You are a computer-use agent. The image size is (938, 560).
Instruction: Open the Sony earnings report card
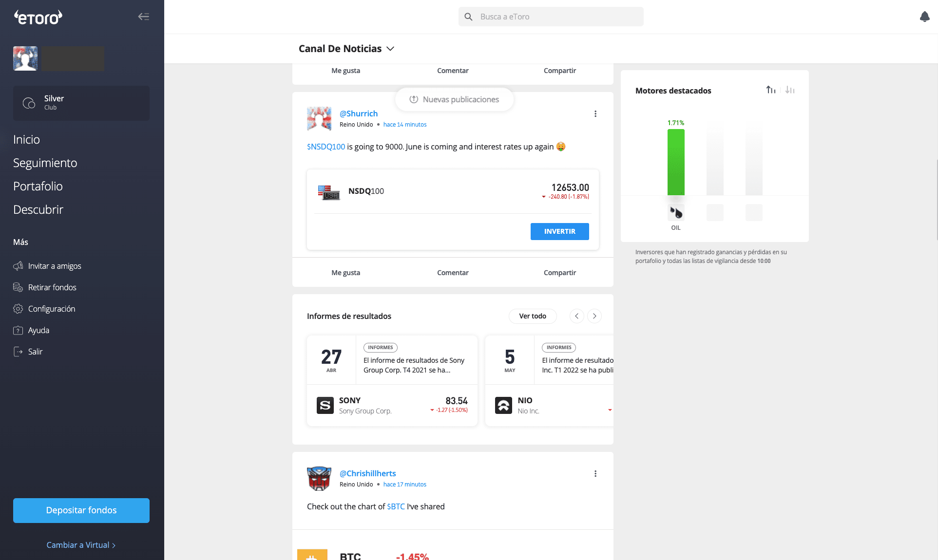click(x=392, y=381)
